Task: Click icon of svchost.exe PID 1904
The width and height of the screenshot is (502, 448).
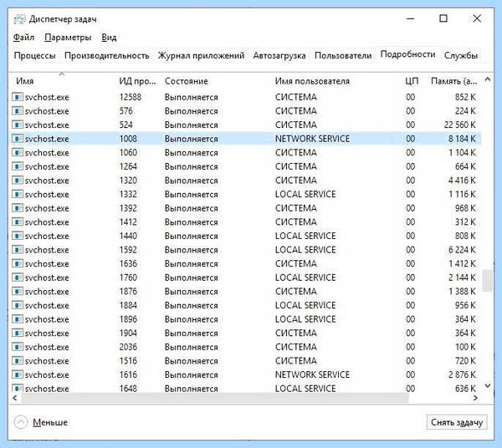Action: (x=18, y=333)
